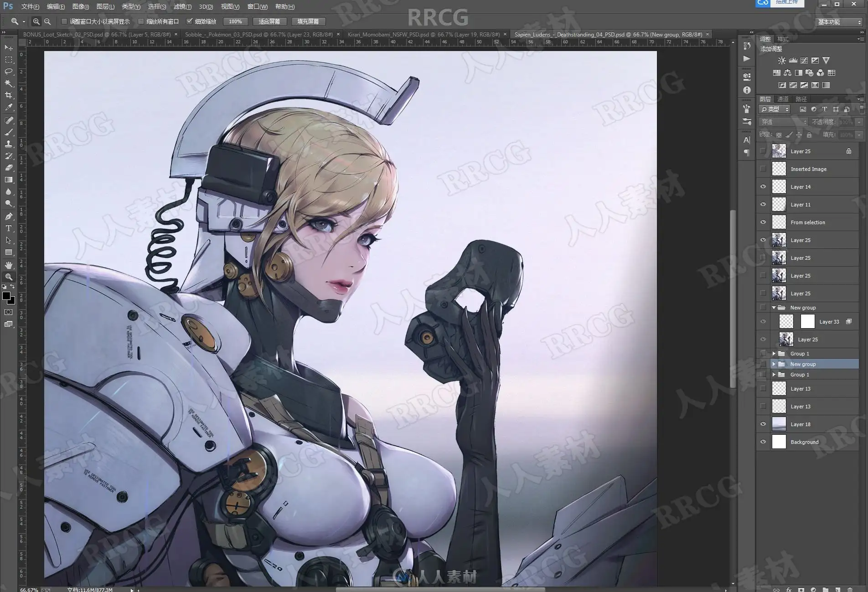Hide Layer 11 via its eye icon

click(763, 205)
